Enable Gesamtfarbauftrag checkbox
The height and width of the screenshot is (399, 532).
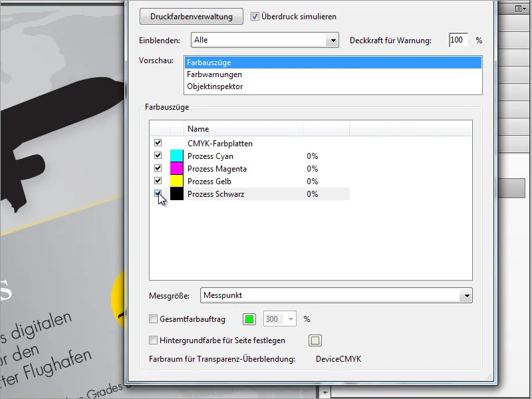(x=154, y=319)
